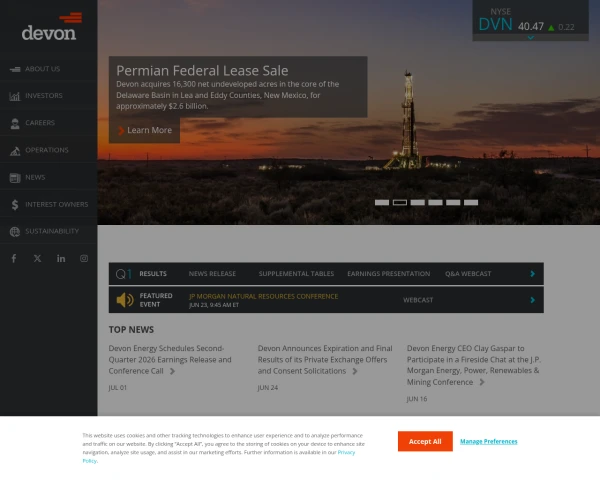Expand the NYSE DVN stock ticker dropdown

pyautogui.click(x=530, y=38)
